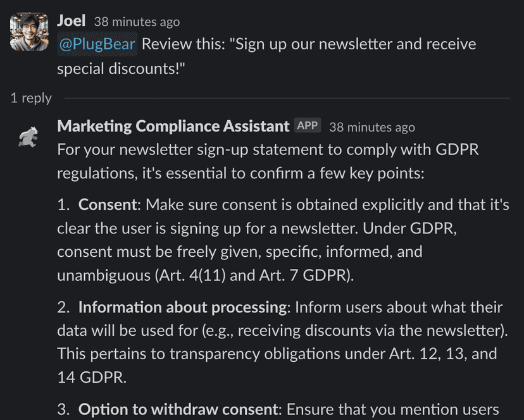Open the 1 reply thread

point(31,98)
